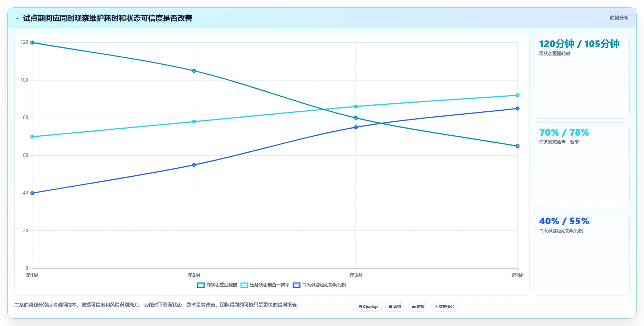Click the y-axis label 100
Screen dimensions: 644x326
tap(24, 80)
